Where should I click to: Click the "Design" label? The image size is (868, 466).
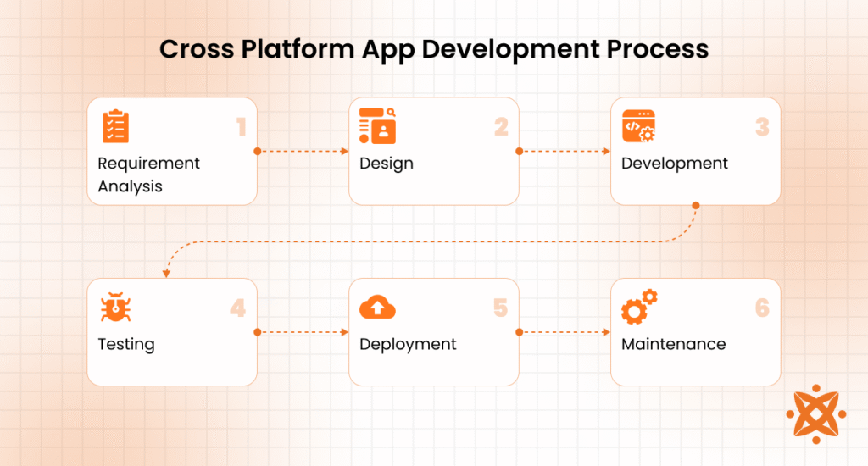tap(387, 164)
